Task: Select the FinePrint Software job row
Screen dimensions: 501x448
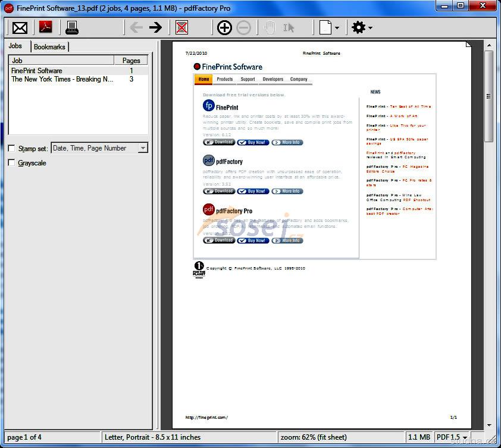Action: 78,71
